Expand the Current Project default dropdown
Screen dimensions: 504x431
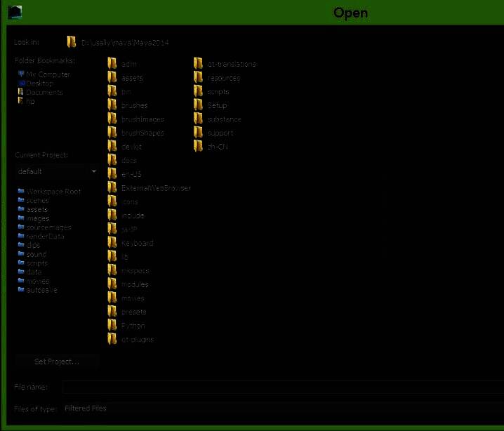click(58, 171)
